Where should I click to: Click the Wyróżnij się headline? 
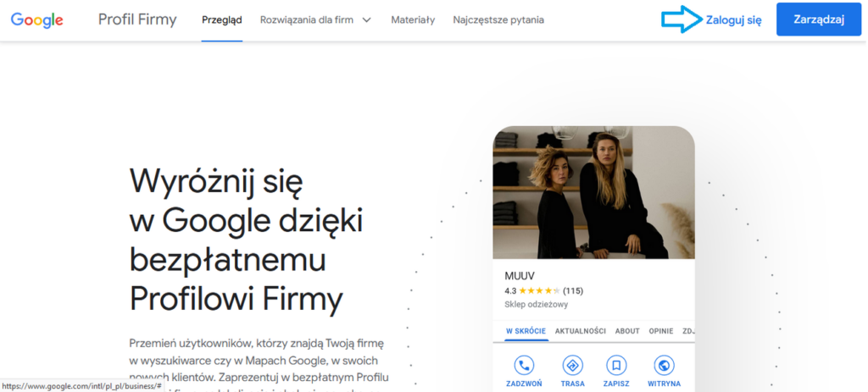(247, 239)
